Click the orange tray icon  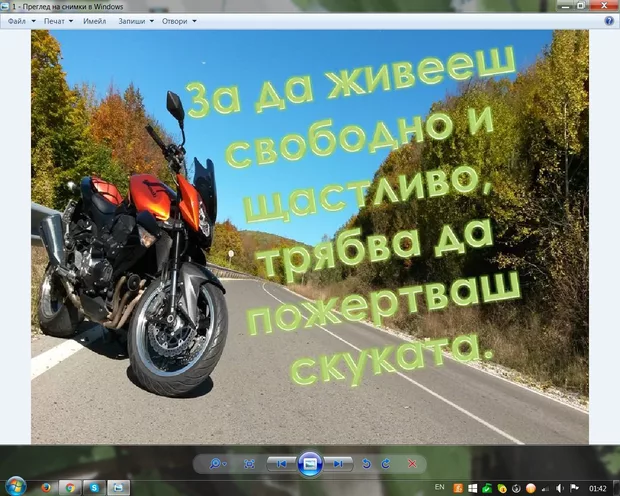(458, 488)
